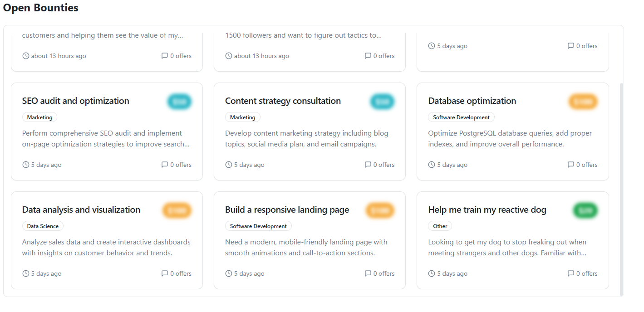Open the Help me train my reactive dog bounty

click(x=487, y=210)
